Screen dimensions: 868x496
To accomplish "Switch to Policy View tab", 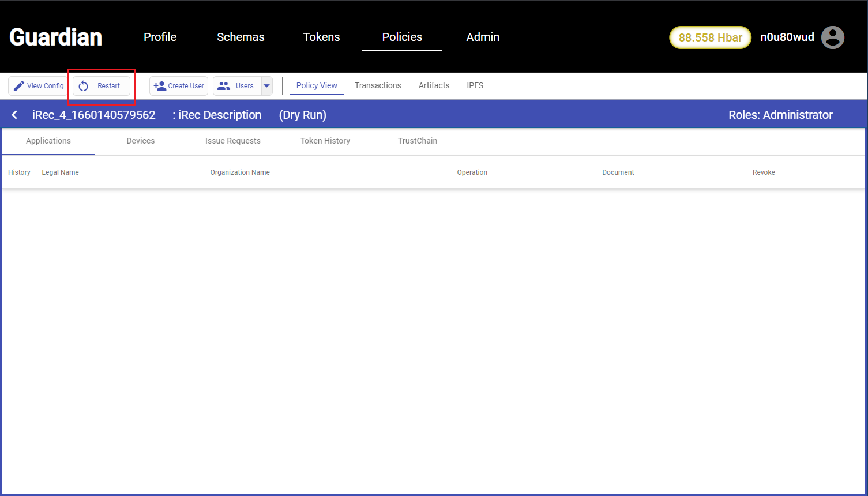I will pyautogui.click(x=317, y=85).
